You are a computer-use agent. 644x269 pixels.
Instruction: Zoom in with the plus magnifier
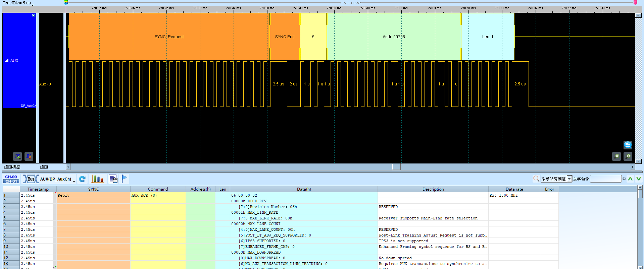point(628,156)
